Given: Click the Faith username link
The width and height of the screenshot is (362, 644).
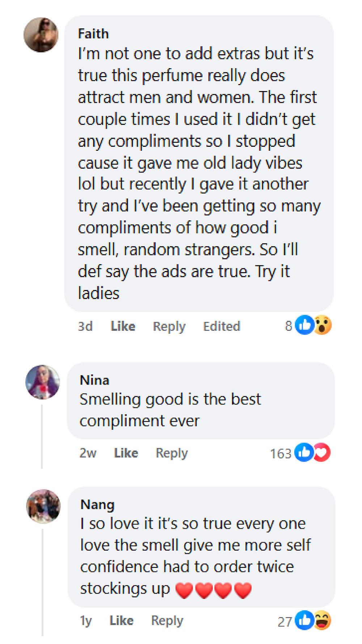Looking at the screenshot, I should click(x=93, y=34).
